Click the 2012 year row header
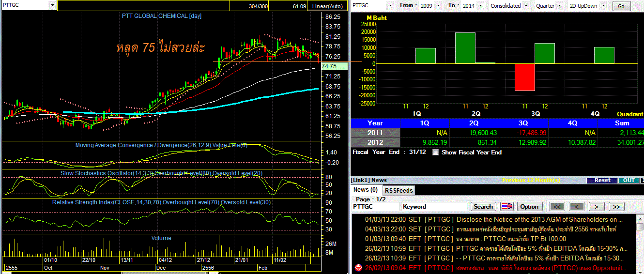The image size is (644, 274). pyautogui.click(x=375, y=142)
